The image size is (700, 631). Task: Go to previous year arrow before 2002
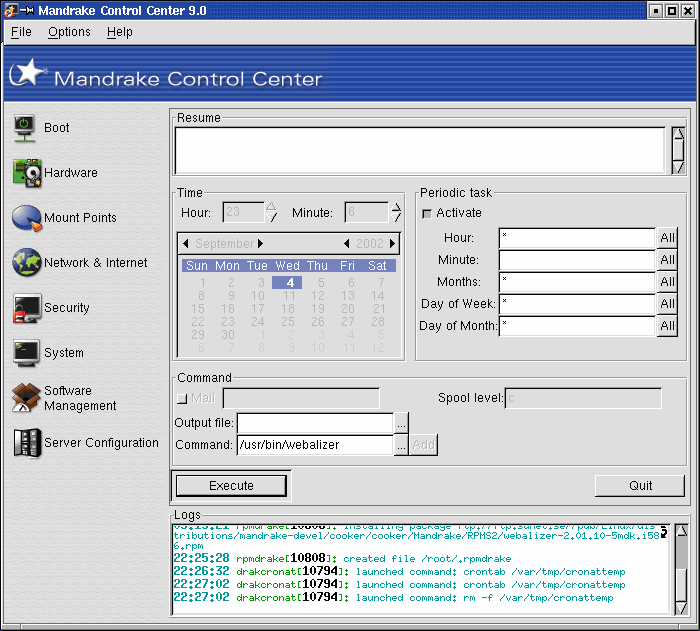[346, 243]
